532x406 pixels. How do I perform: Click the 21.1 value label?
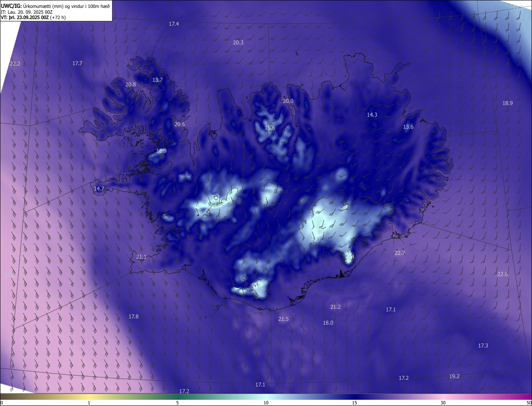pos(141,257)
